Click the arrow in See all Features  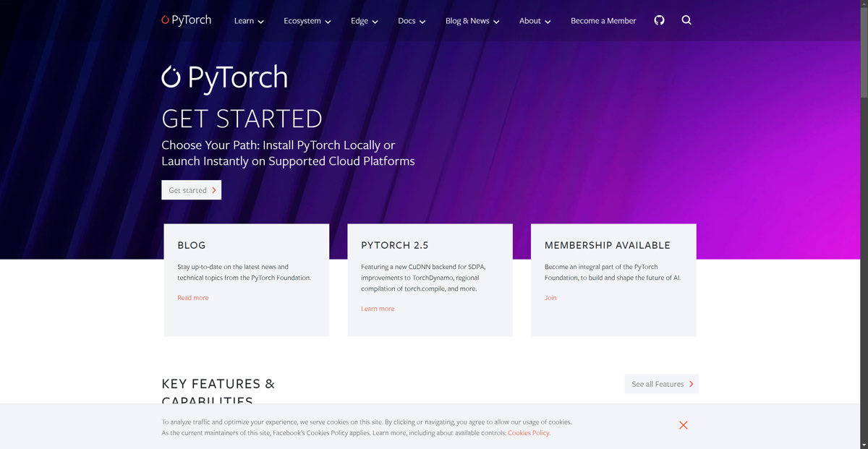click(x=692, y=384)
